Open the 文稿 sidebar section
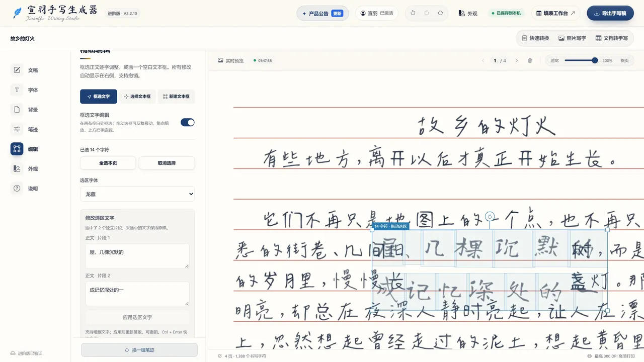This screenshot has height=362, width=644. 25,70
